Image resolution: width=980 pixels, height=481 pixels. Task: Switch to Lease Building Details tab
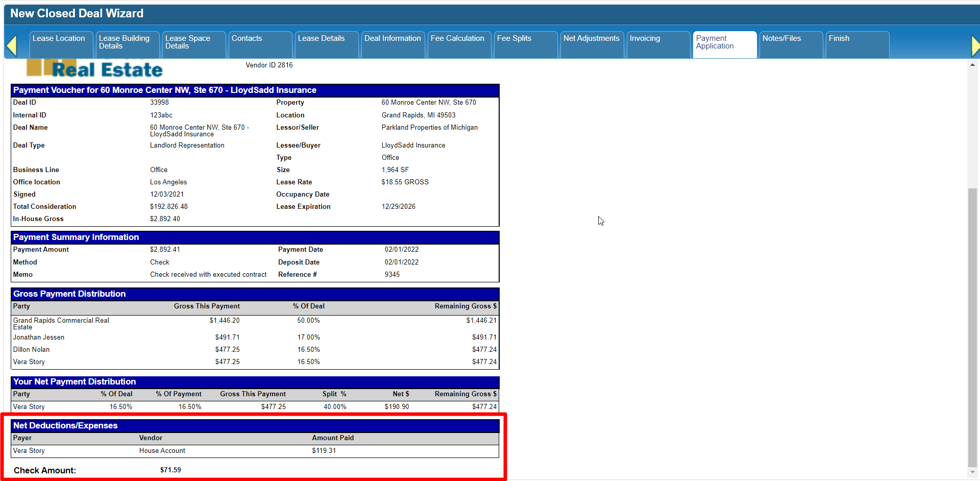click(x=127, y=44)
